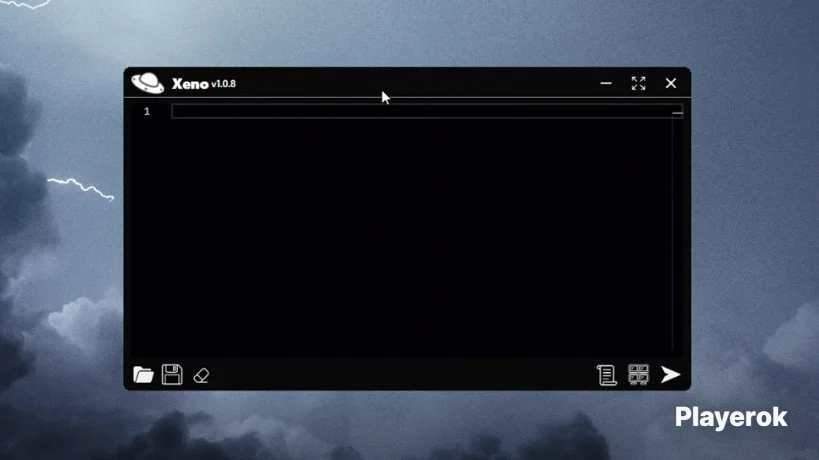
Task: Click the small marker at the editor's right edge
Action: click(677, 113)
